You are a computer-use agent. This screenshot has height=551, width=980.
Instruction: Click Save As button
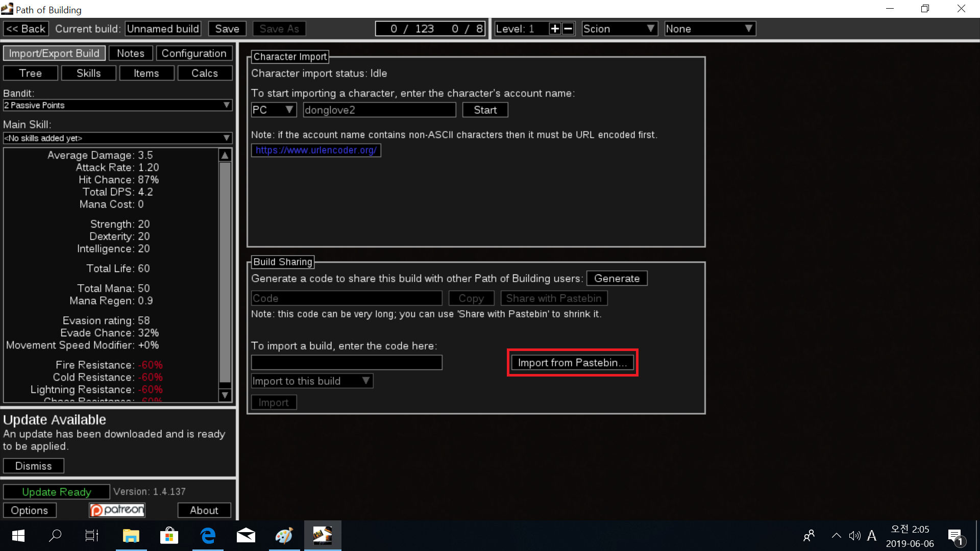pyautogui.click(x=279, y=29)
